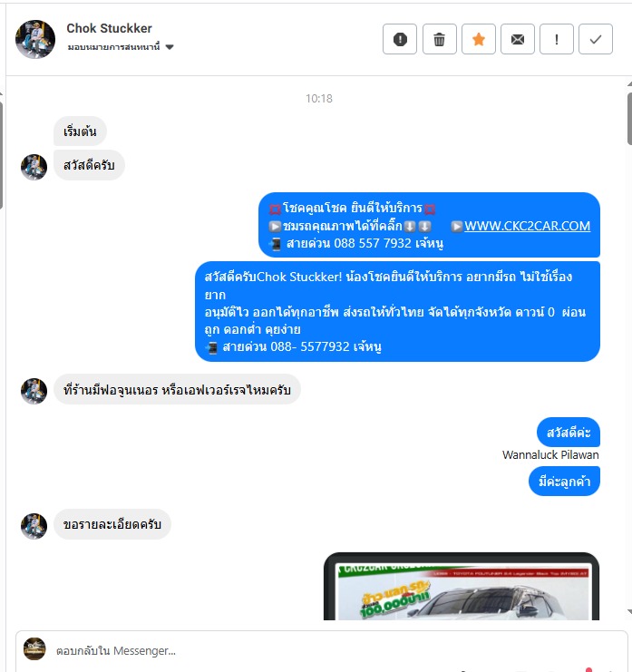632x672 pixels.
Task: Click the page avatar beside reply box
Action: pyautogui.click(x=34, y=648)
